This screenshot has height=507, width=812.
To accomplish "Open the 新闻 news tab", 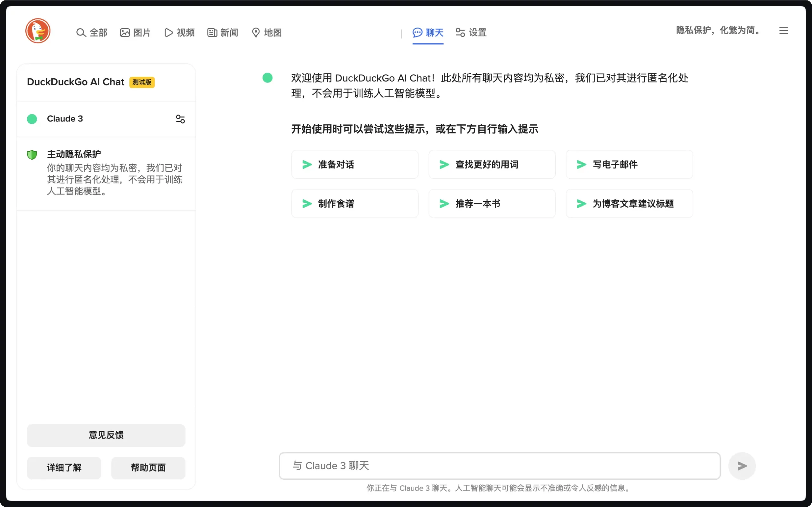I will (223, 33).
